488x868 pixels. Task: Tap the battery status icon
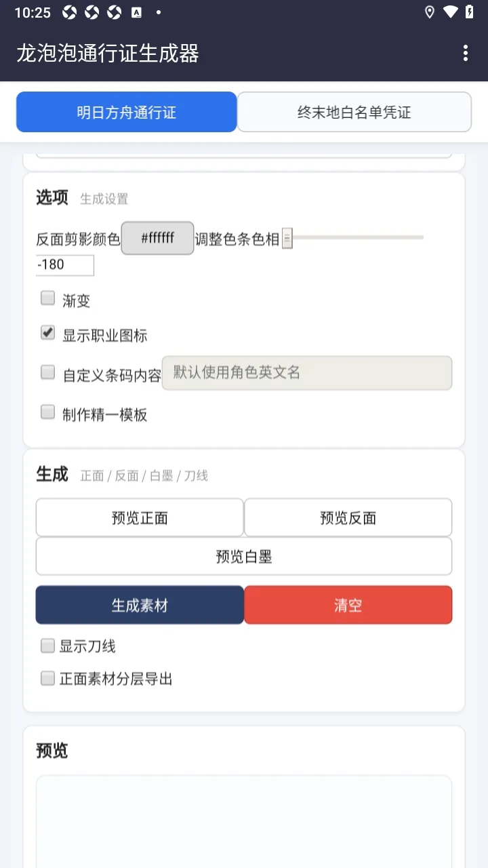click(x=469, y=12)
